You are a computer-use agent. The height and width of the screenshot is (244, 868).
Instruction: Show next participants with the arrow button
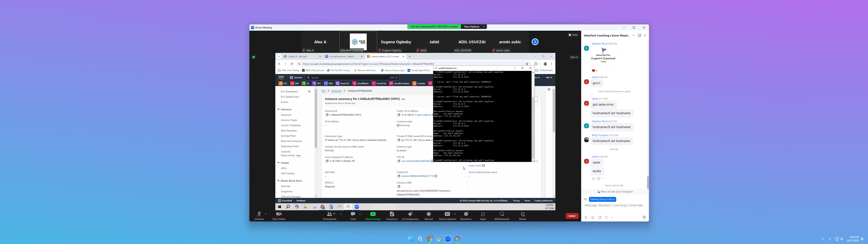tap(535, 42)
